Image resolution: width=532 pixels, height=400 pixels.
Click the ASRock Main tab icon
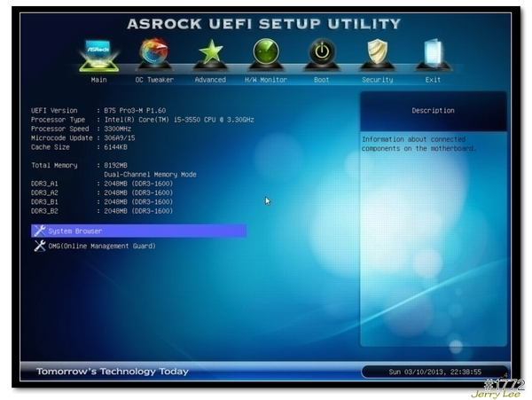(98, 53)
